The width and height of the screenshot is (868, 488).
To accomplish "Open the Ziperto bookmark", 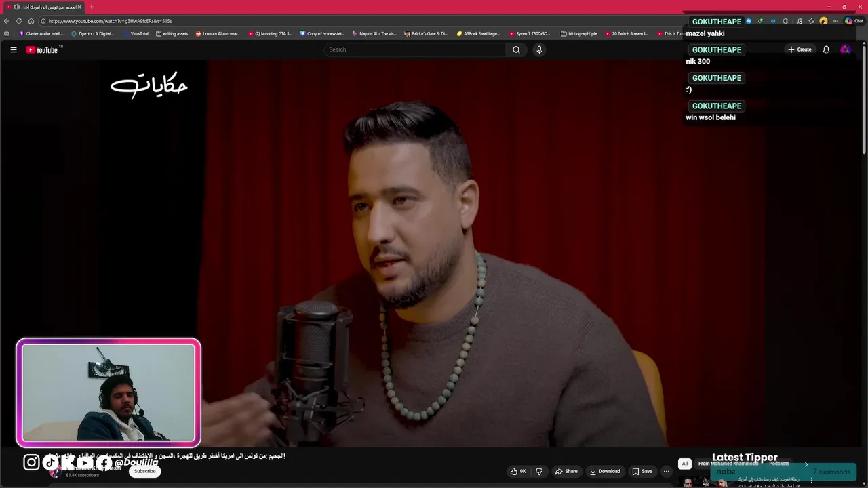I will [93, 33].
